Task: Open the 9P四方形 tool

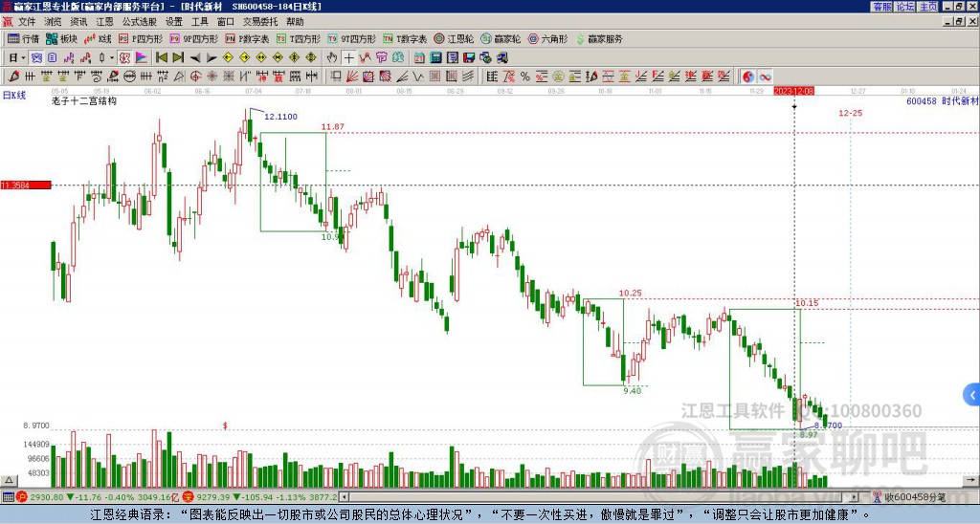Action: pyautogui.click(x=193, y=38)
